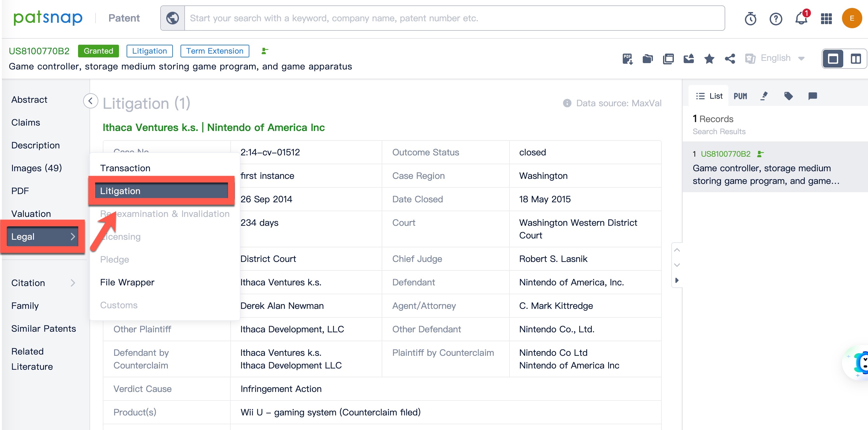Click next record down arrow

click(677, 265)
